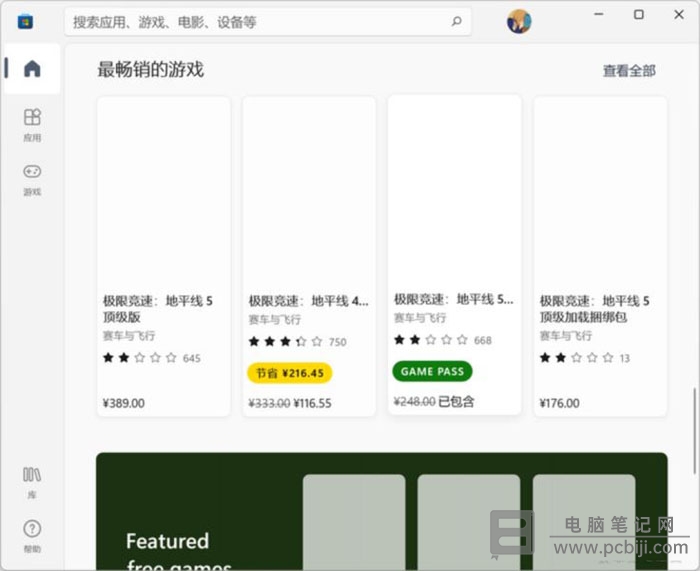The width and height of the screenshot is (700, 571).
Task: Click the ¥116.55 discounted price
Action: click(312, 403)
